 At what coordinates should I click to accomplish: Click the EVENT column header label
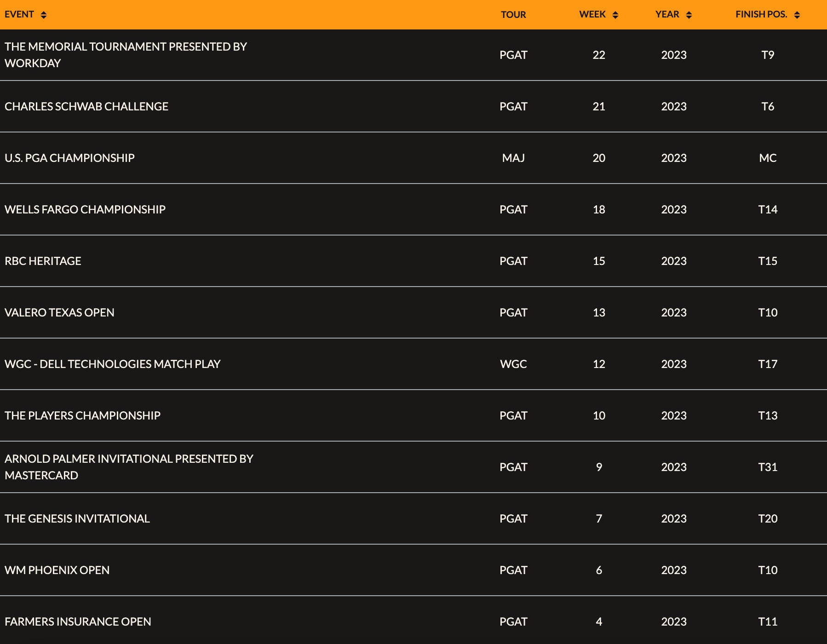[x=19, y=14]
